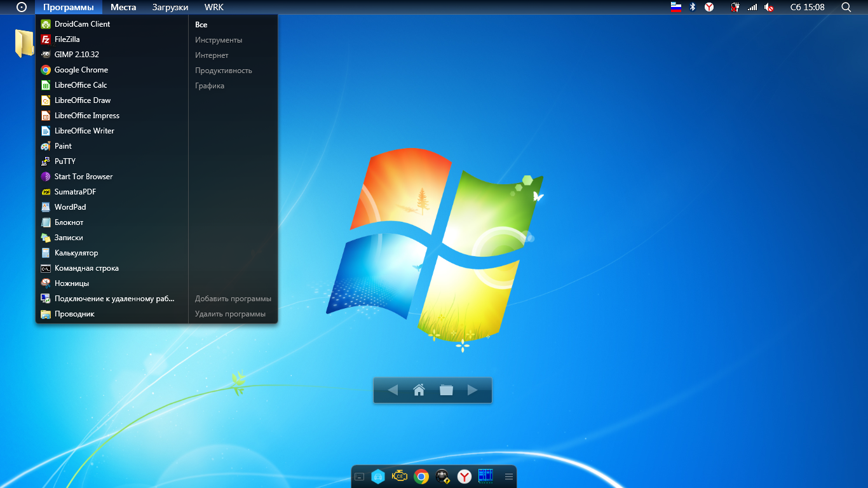868x488 pixels.
Task: Open the steering wheel app in the dock
Action: 442,477
